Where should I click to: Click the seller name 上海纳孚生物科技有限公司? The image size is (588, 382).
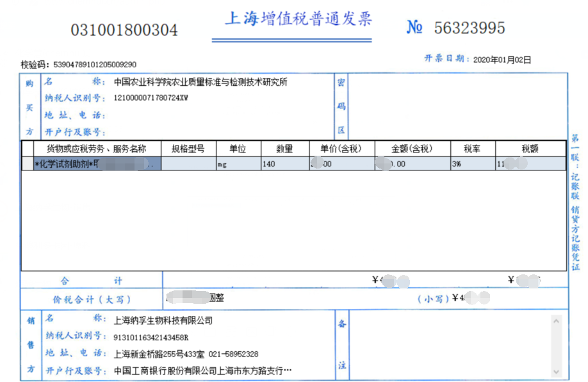pos(163,320)
